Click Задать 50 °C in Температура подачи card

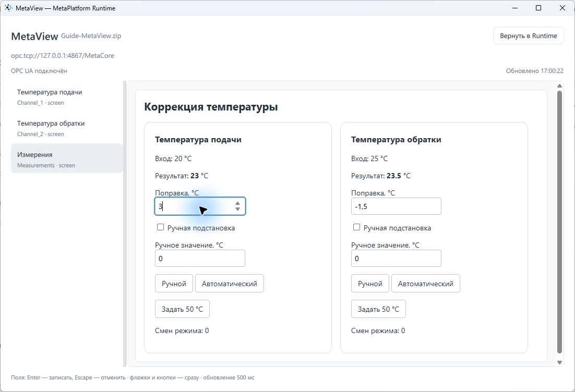pos(182,309)
